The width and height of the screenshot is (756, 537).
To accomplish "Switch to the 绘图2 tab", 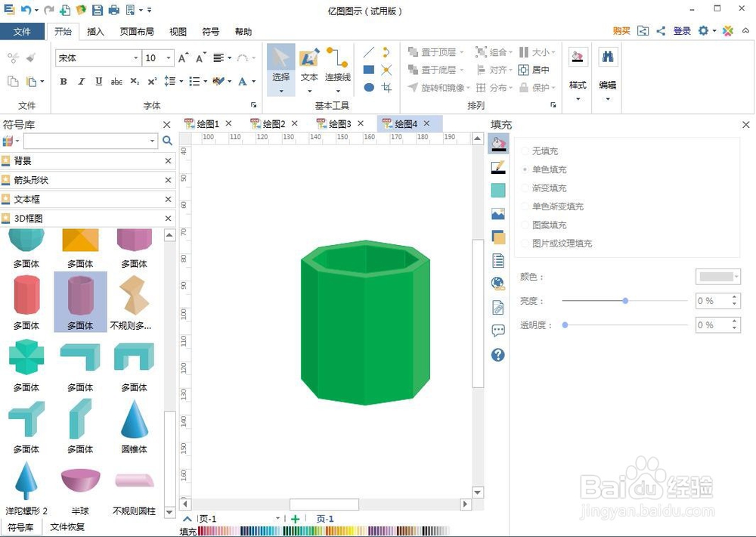I will point(274,123).
